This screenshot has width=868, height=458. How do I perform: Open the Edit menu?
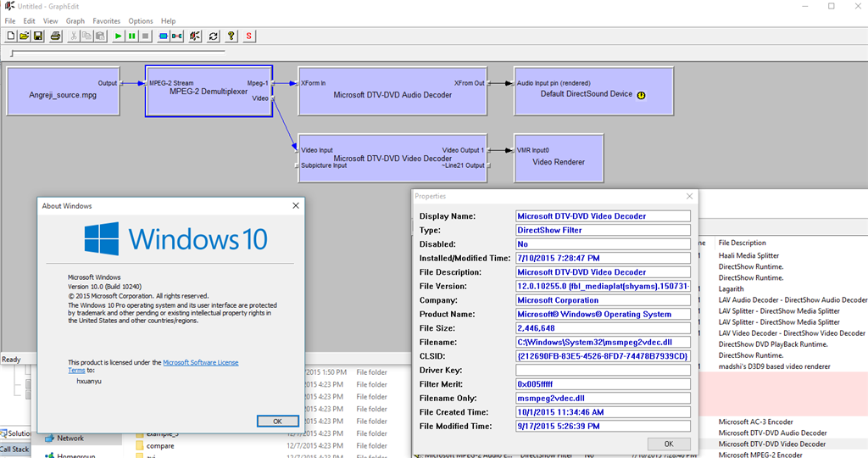[30, 21]
